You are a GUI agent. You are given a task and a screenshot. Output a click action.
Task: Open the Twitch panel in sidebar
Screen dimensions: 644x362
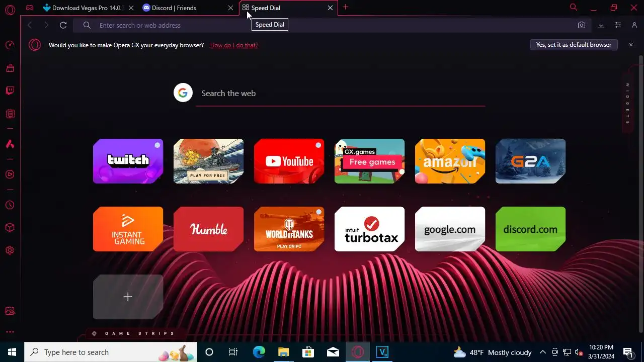tap(10, 91)
